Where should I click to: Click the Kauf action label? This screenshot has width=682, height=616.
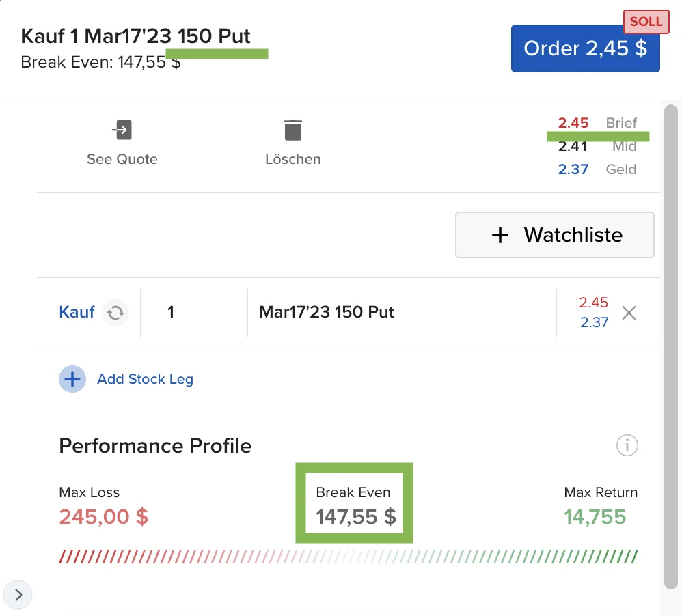tap(77, 312)
